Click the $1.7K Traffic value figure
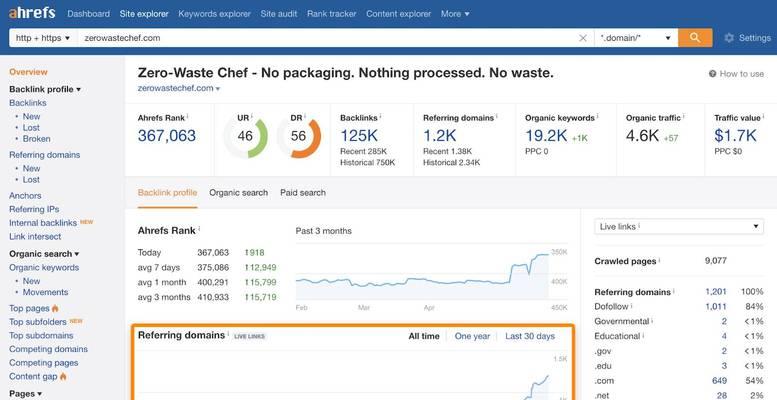 [735, 135]
